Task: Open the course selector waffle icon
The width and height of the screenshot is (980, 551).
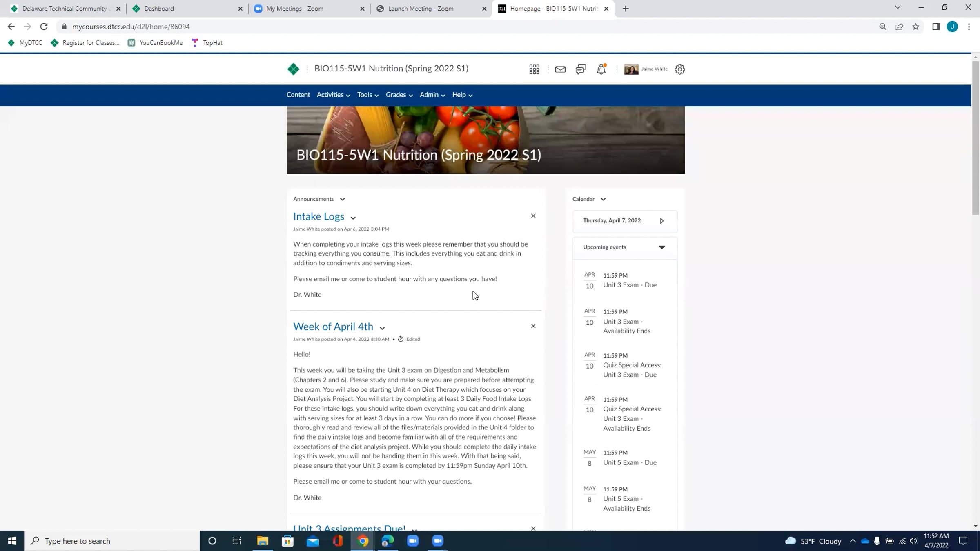Action: (534, 69)
